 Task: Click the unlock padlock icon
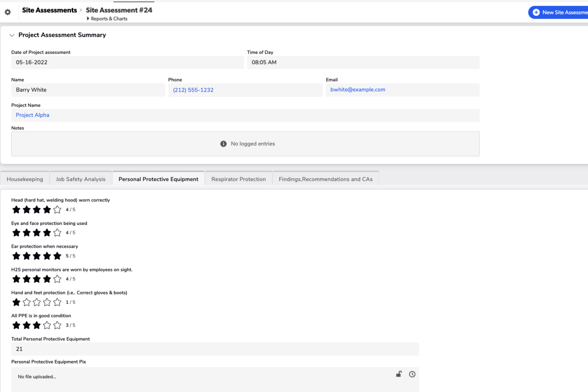[x=399, y=374]
